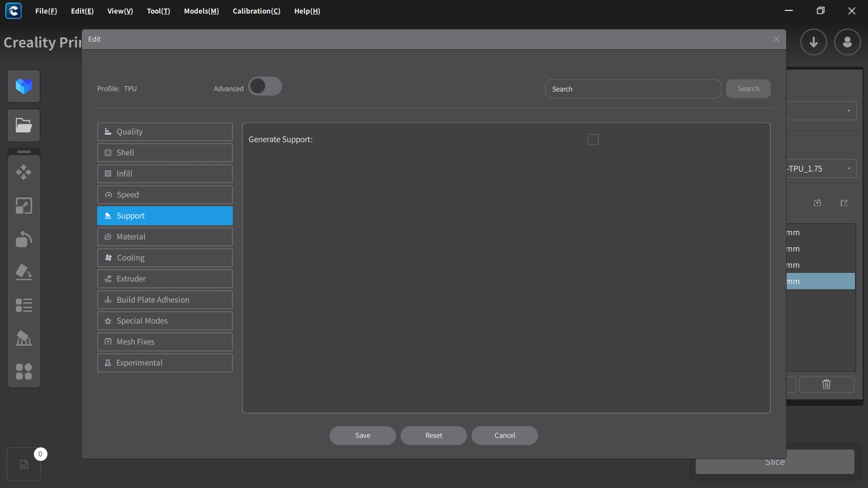
Task: Open the Models(M) menu
Action: pyautogui.click(x=201, y=11)
